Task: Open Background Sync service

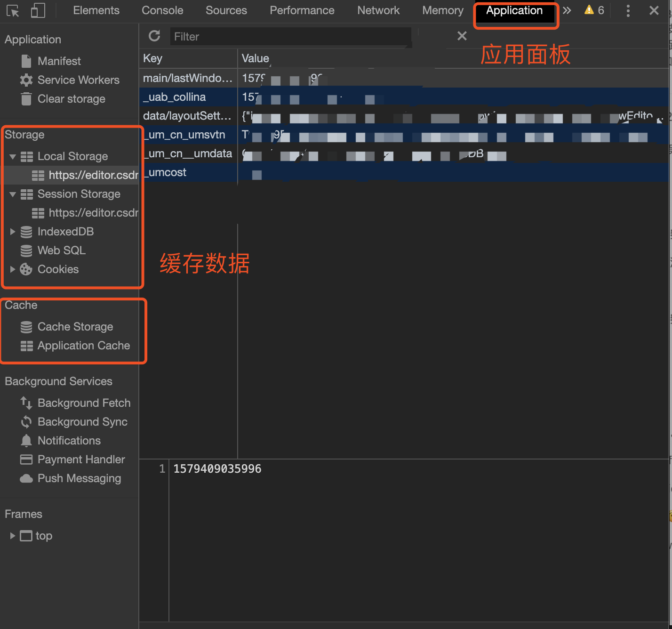Action: pyautogui.click(x=83, y=422)
